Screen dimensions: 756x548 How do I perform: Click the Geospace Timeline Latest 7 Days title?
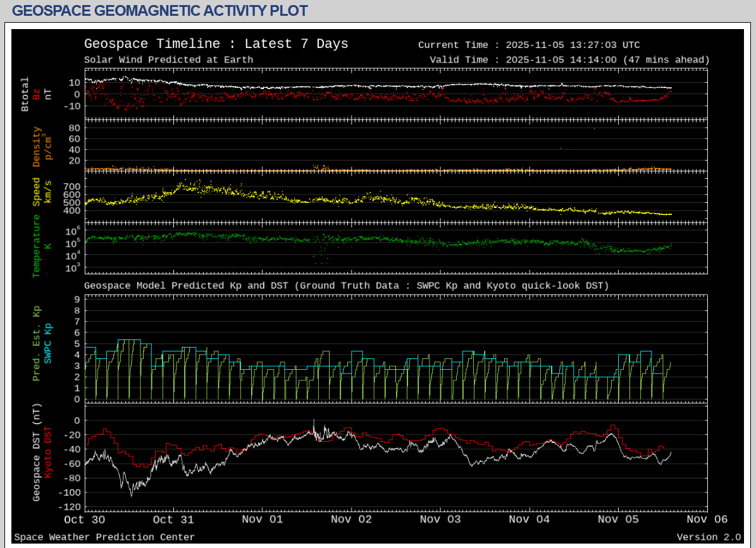(216, 44)
